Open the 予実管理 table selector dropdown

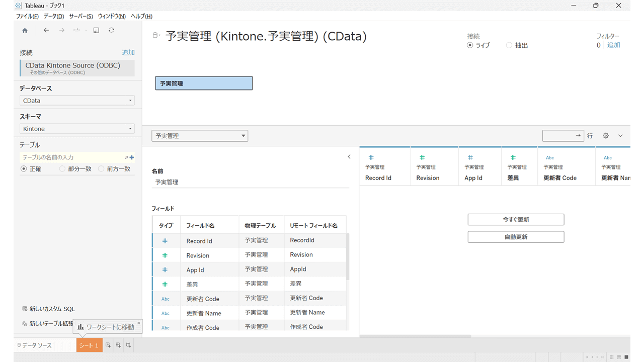click(200, 136)
